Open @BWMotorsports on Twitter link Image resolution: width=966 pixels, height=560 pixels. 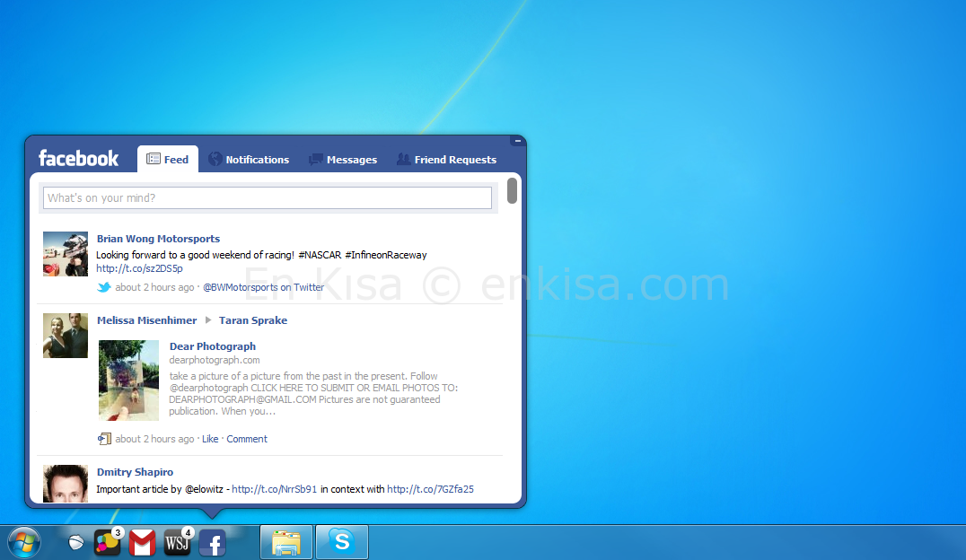[263, 287]
